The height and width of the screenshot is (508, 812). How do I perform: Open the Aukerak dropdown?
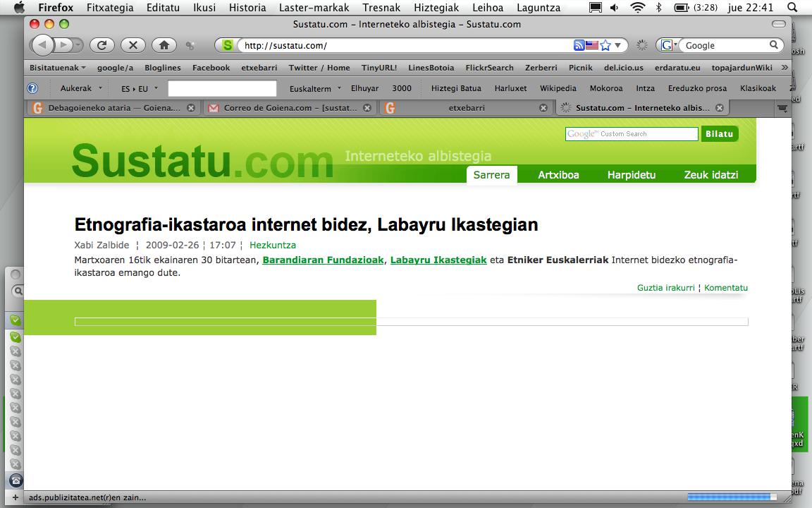pos(81,88)
